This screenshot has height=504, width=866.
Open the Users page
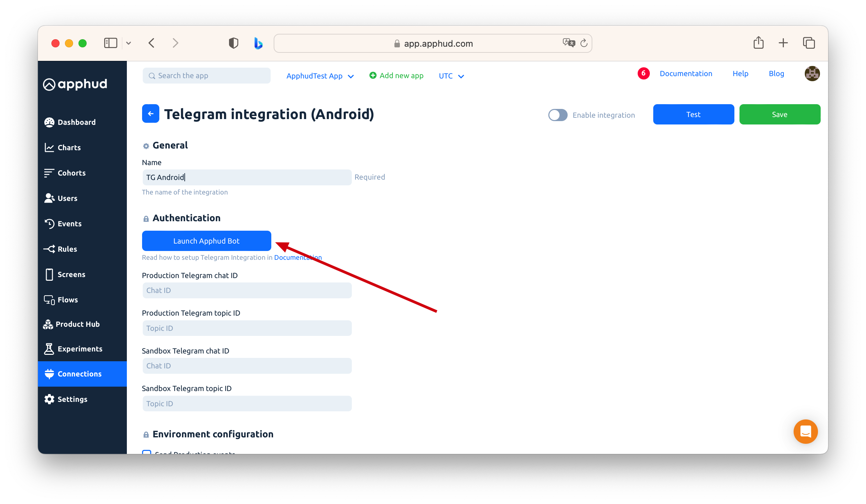61,198
